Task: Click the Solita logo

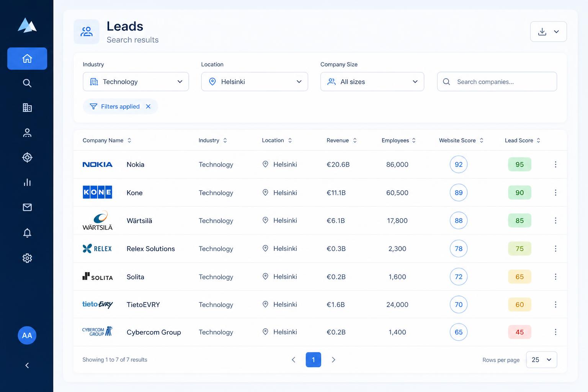Action: click(98, 276)
